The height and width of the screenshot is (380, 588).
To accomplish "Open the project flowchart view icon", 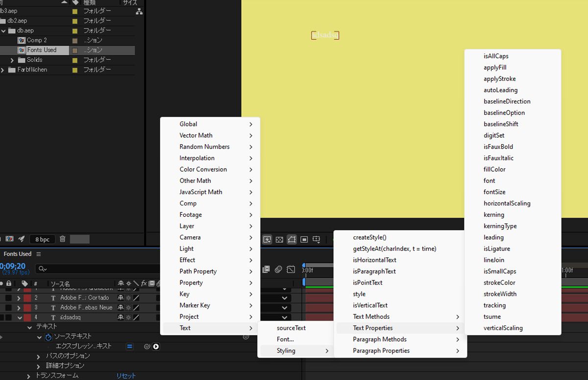I will click(x=139, y=11).
